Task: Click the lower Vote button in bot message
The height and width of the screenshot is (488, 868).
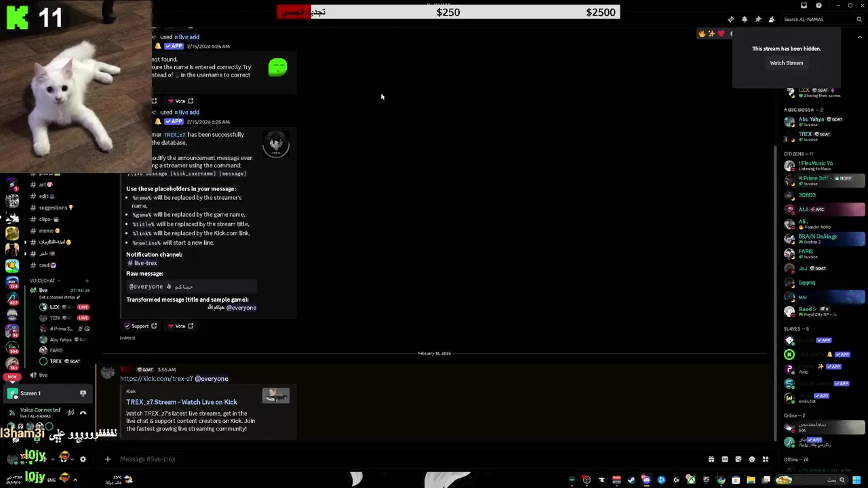Action: [180, 326]
